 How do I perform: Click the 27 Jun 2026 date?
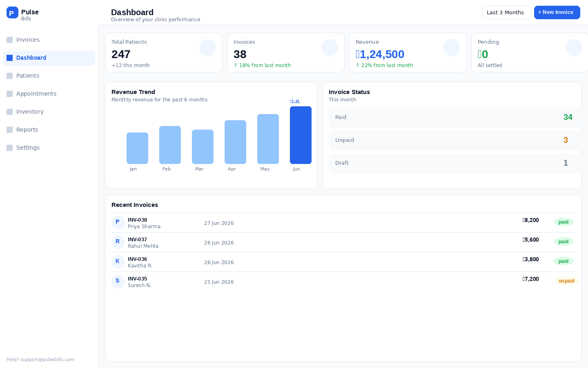pos(219,223)
